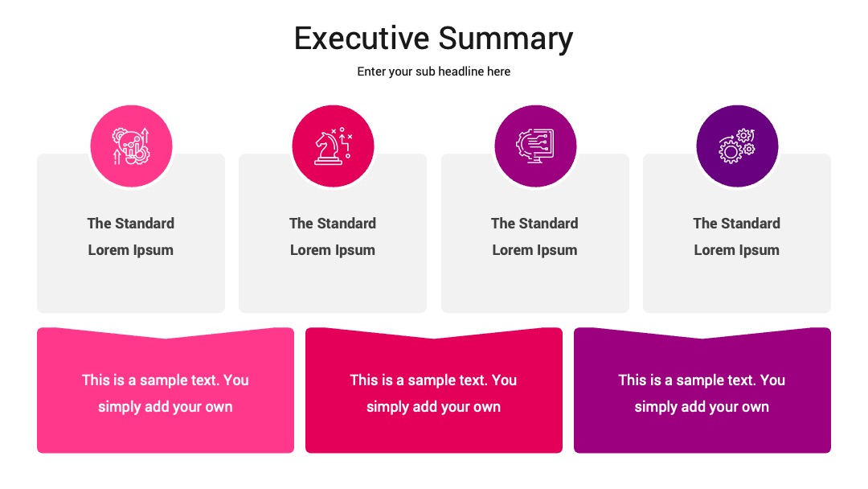Click 'The Standard Lorem Ipsum' text in first card

[131, 236]
